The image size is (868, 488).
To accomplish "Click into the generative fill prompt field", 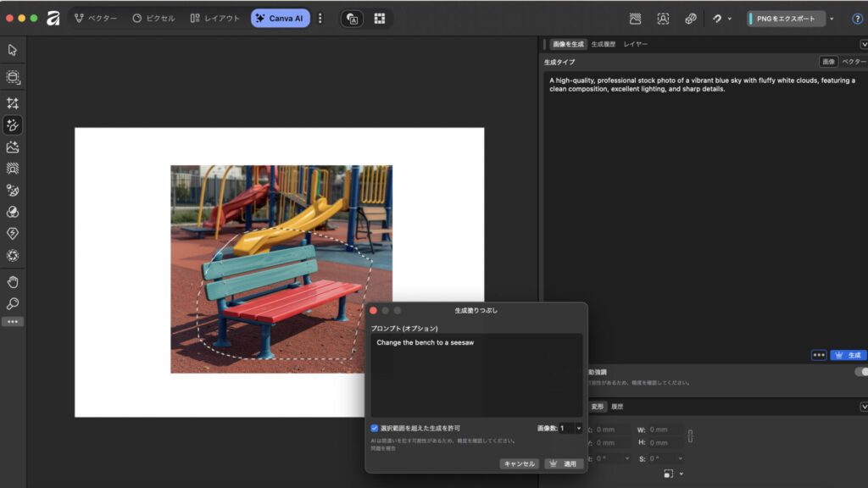I will [476, 373].
